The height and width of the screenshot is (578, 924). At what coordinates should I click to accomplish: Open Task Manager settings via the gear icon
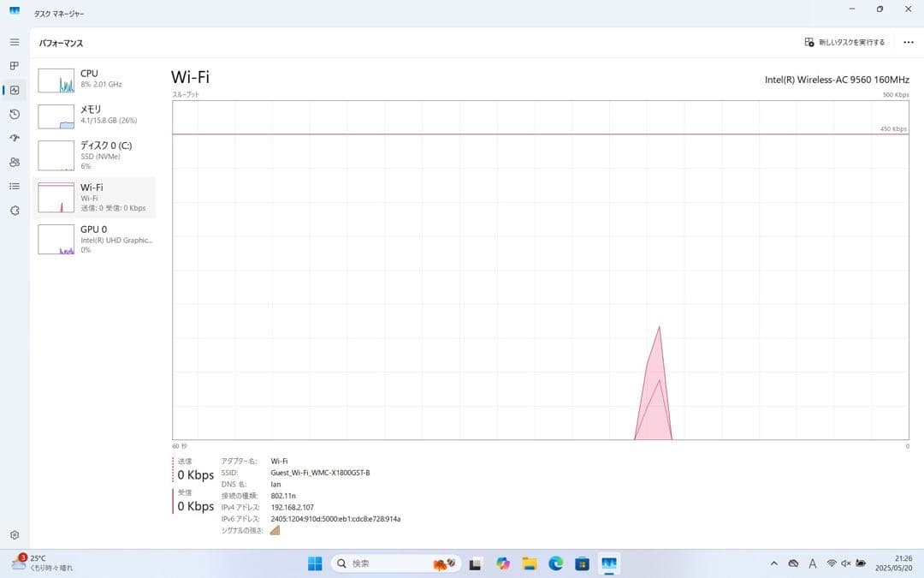click(x=14, y=534)
